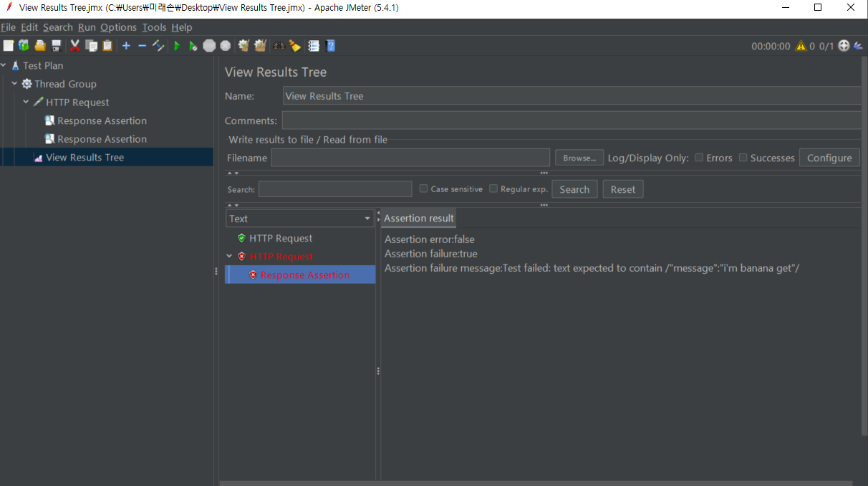Click the Filename input field

(410, 158)
